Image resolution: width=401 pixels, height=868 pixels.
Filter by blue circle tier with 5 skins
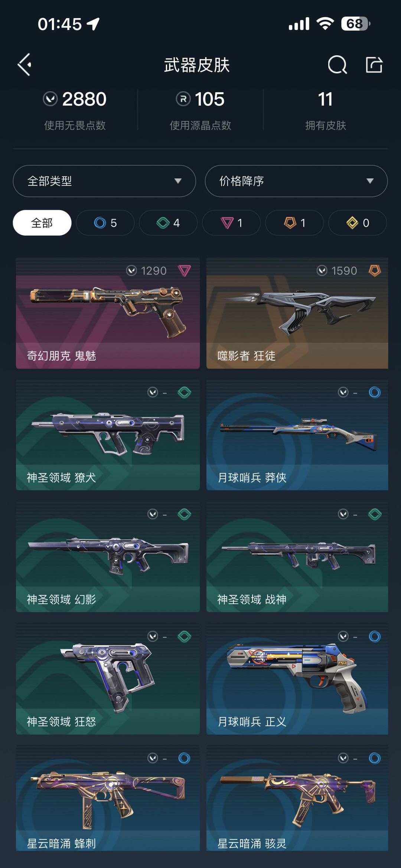pos(105,223)
